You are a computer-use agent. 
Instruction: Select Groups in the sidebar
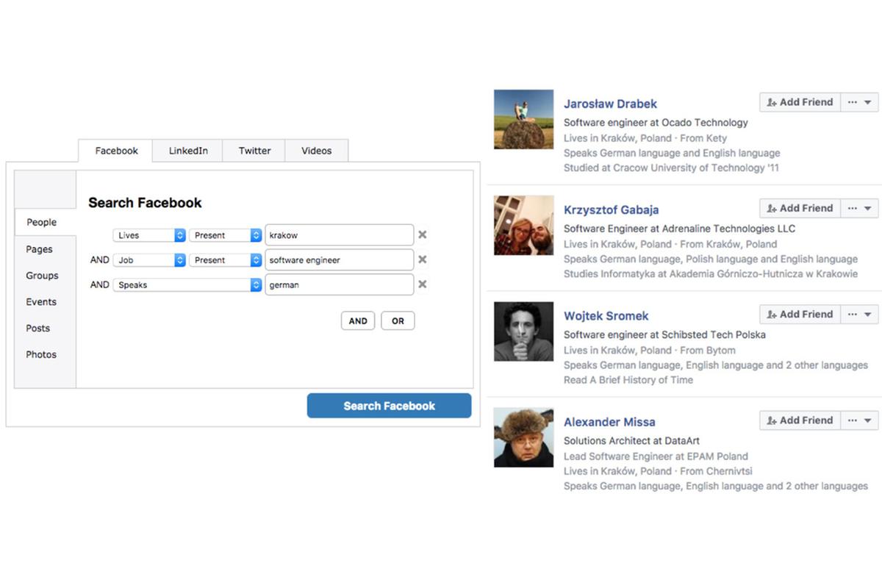click(42, 276)
